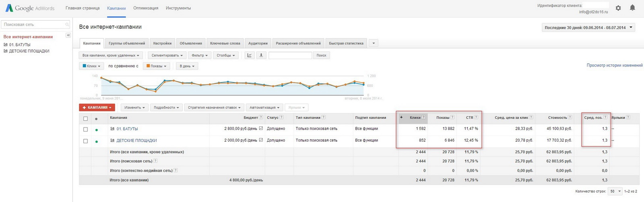Click help icon next to Тип кампании
This screenshot has height=202, width=644.
point(324,117)
